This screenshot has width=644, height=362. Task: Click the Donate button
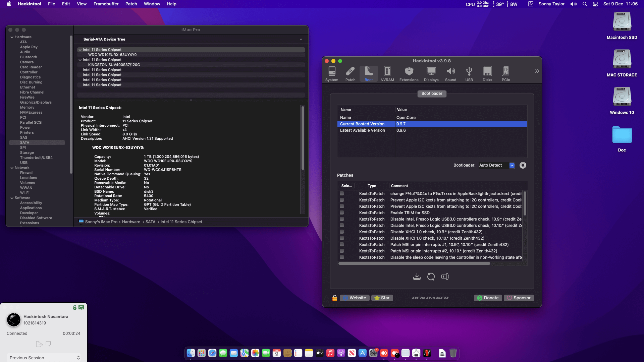488,298
